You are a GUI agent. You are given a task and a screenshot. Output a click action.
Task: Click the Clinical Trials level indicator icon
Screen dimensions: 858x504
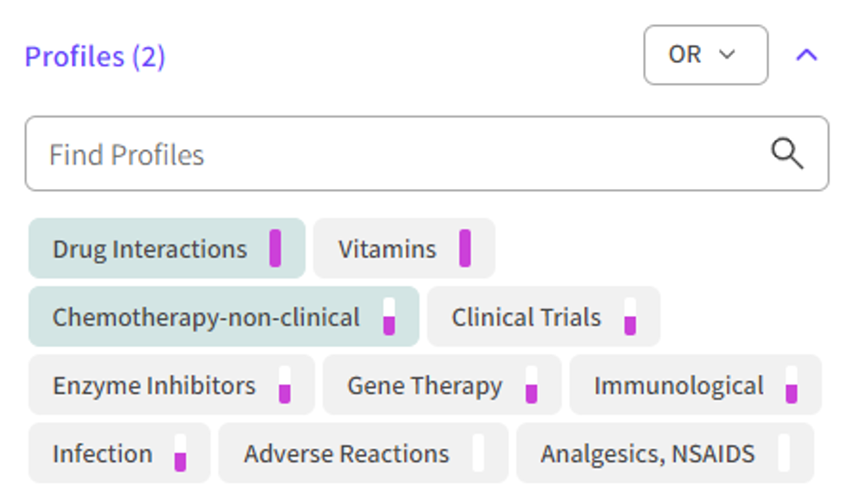pyautogui.click(x=630, y=317)
